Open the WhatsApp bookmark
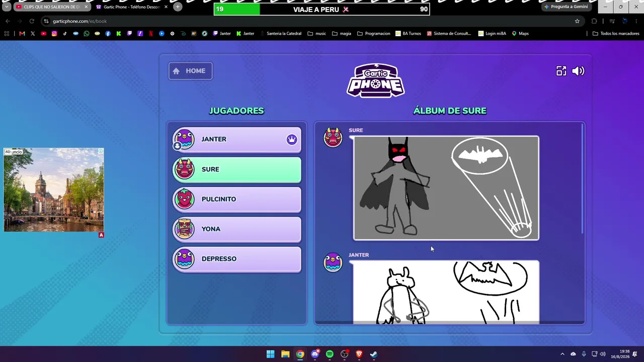The image size is (644, 362). tap(87, 34)
